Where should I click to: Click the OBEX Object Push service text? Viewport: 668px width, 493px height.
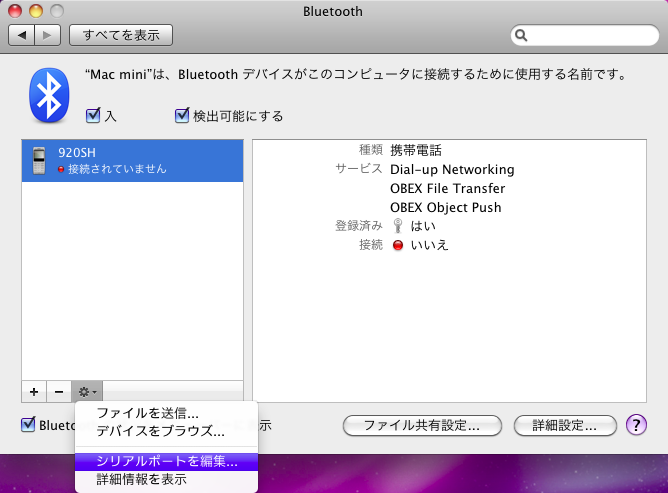coord(446,208)
